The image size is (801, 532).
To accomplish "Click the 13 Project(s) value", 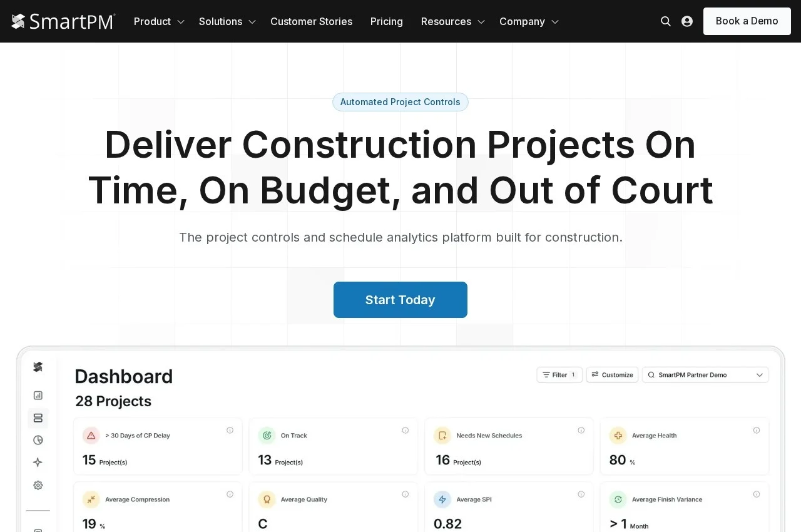I will (x=280, y=461).
